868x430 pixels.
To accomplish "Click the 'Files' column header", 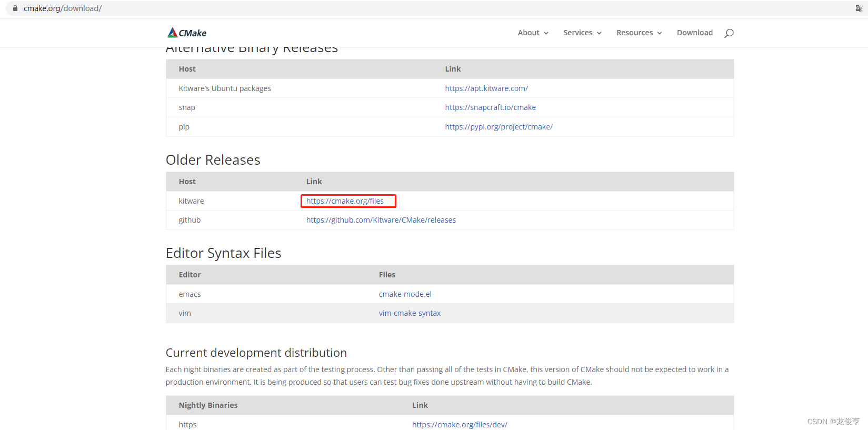I will [387, 275].
